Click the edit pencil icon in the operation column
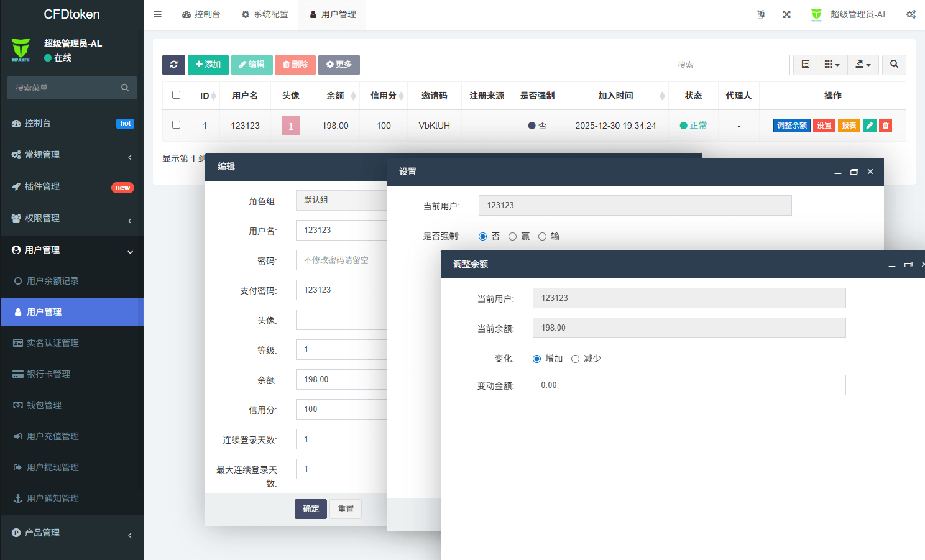Screen dimensions: 925x560 coord(869,125)
